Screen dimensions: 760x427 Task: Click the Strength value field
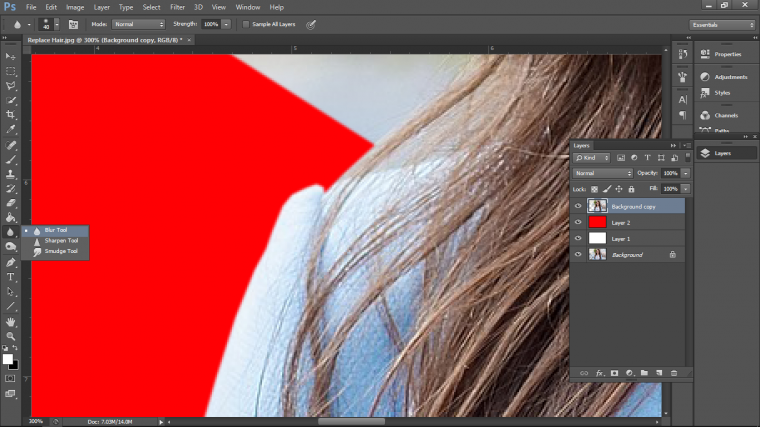point(211,24)
